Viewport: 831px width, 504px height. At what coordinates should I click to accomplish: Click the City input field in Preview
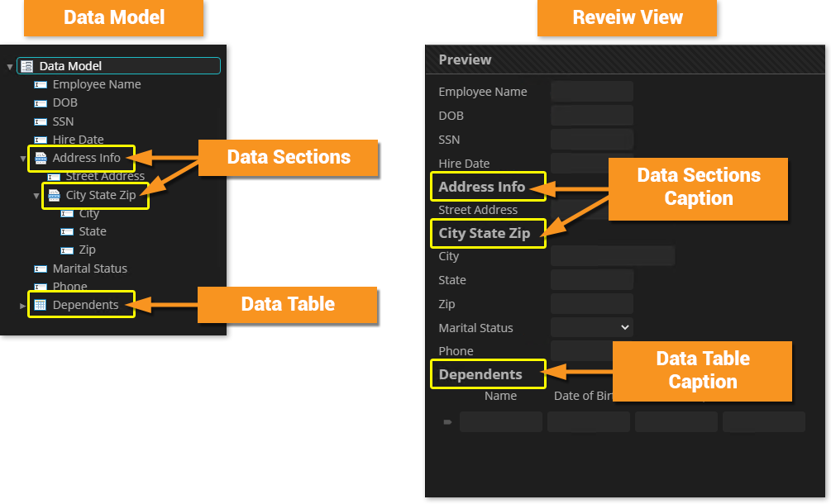[x=612, y=256]
